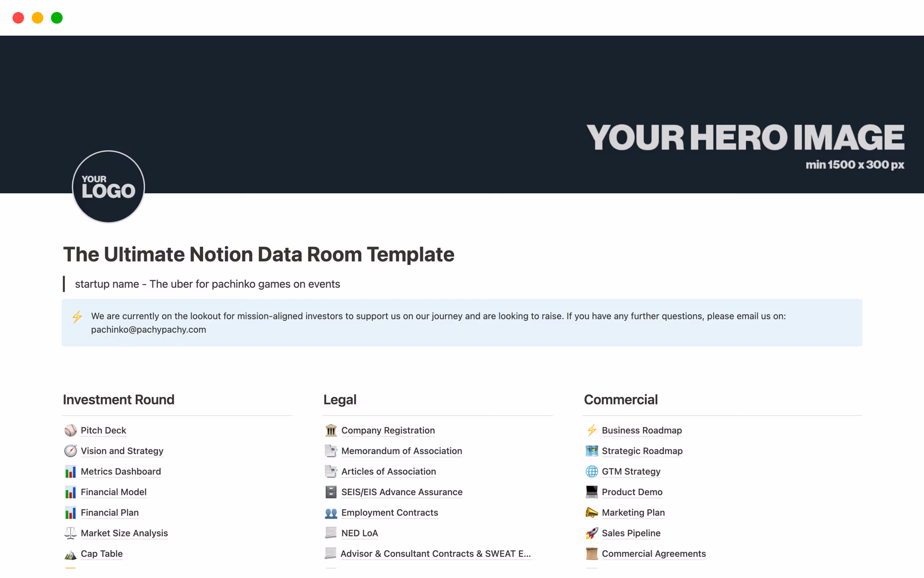Click the classical building icon beside Company Registration

[331, 430]
